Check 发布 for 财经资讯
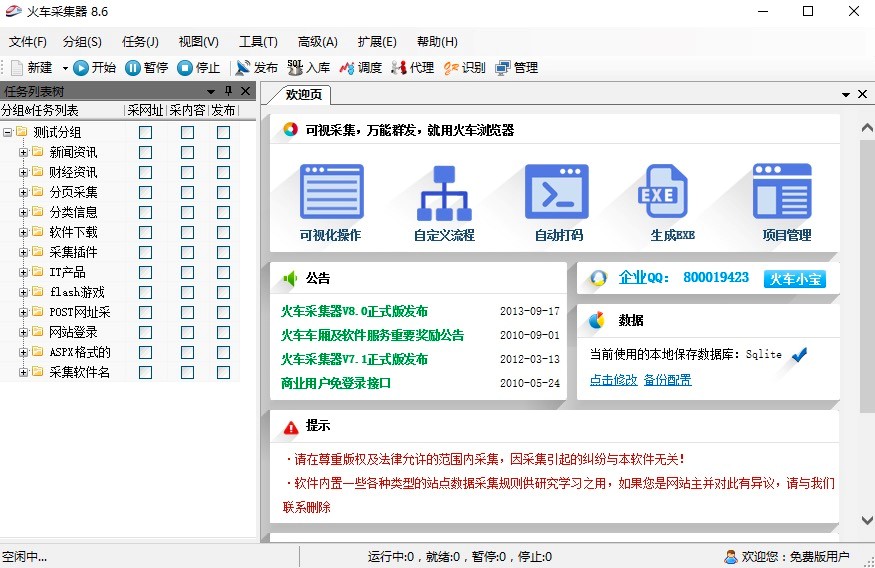This screenshot has height=568, width=875. (x=223, y=172)
